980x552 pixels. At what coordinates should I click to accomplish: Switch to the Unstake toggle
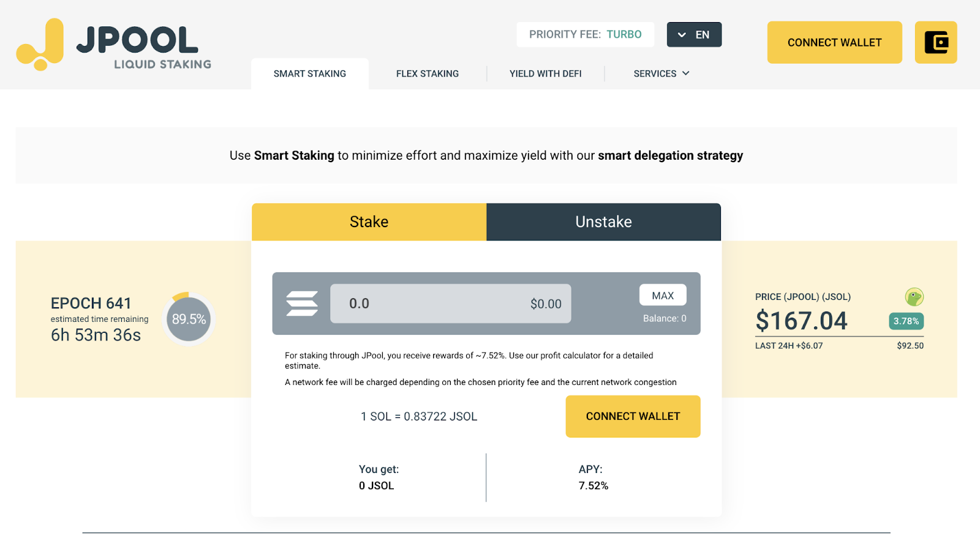click(x=604, y=222)
